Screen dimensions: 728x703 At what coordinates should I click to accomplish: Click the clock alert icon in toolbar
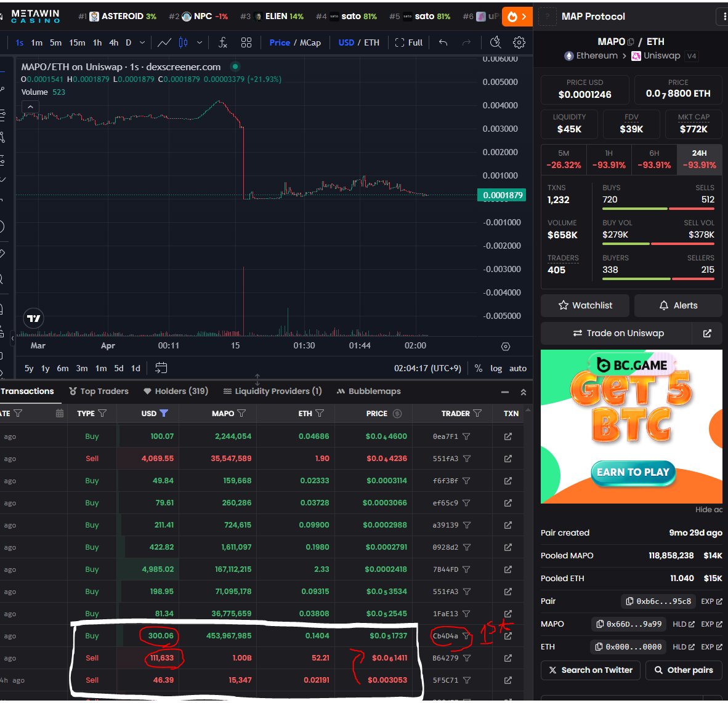pyautogui.click(x=495, y=42)
